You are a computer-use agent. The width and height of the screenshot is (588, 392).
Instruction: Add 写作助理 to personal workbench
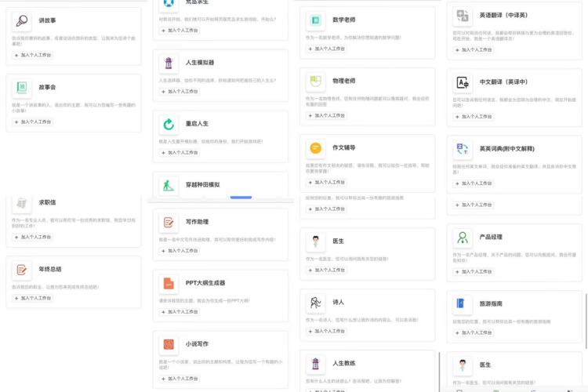click(180, 251)
